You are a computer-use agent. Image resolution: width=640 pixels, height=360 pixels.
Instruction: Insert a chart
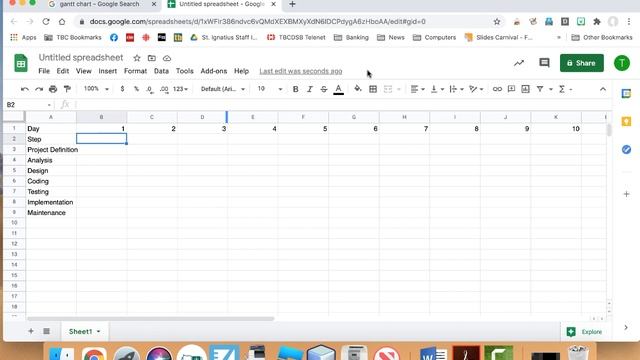[x=525, y=89]
